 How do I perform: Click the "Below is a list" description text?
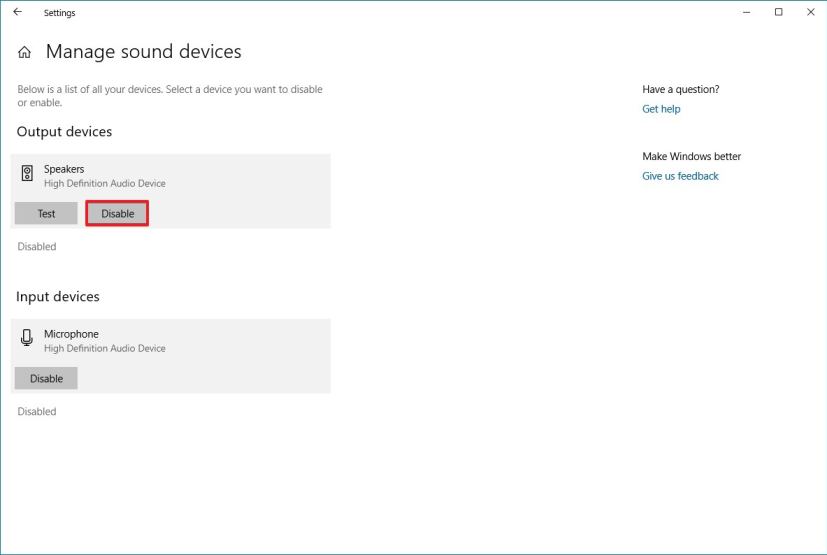point(170,96)
